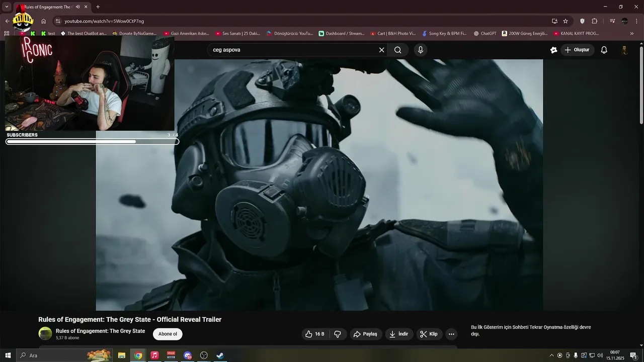
Task: Click the video player frame
Action: click(319, 185)
